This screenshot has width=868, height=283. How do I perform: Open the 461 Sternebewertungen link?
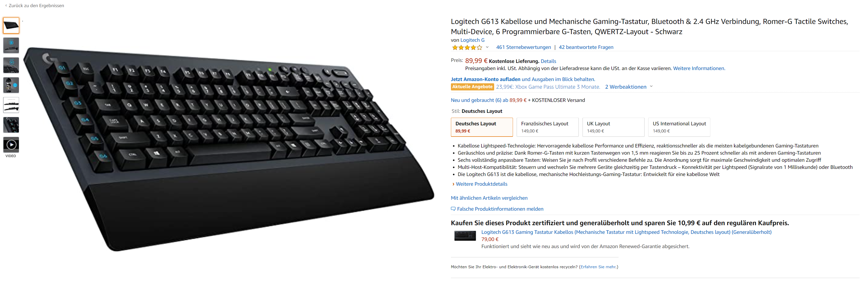point(523,47)
